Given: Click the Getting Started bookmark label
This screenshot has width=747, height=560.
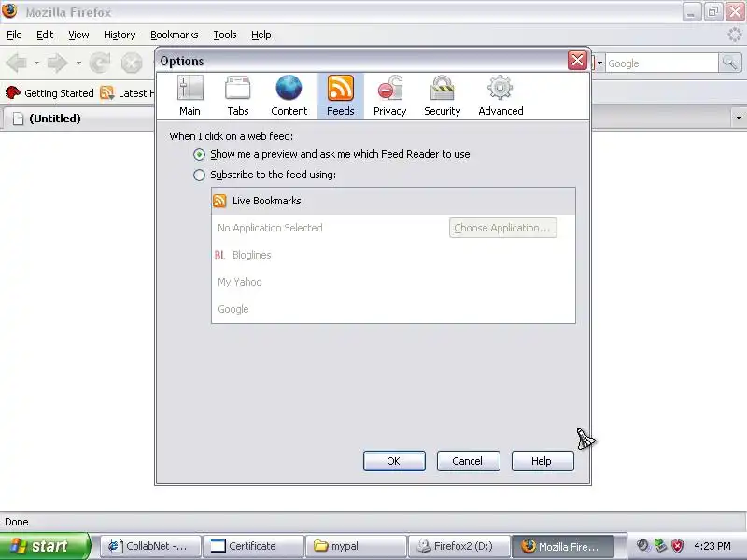Looking at the screenshot, I should click(59, 93).
